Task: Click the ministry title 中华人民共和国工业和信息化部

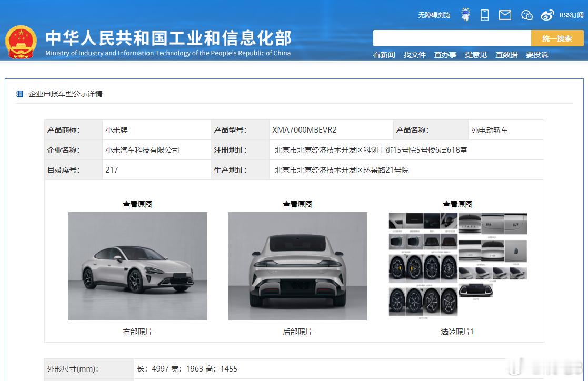Action: click(168, 38)
